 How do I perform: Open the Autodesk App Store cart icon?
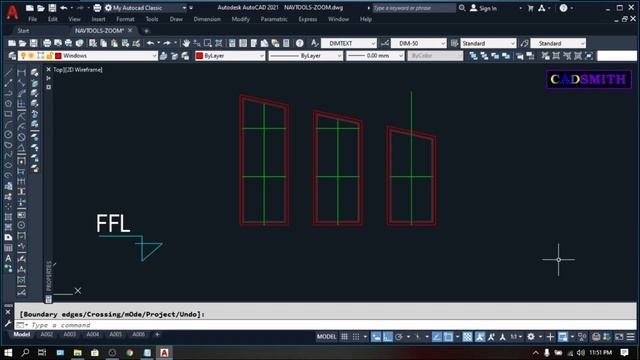click(x=531, y=8)
